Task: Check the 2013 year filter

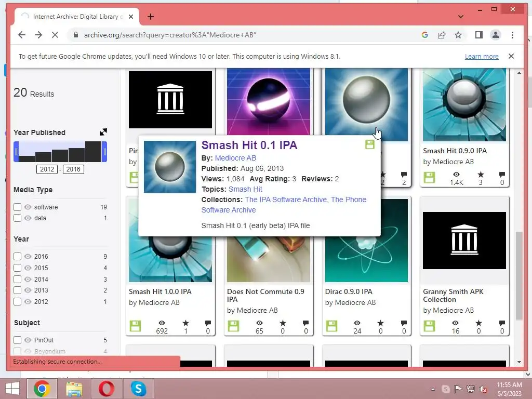Action: click(x=17, y=290)
